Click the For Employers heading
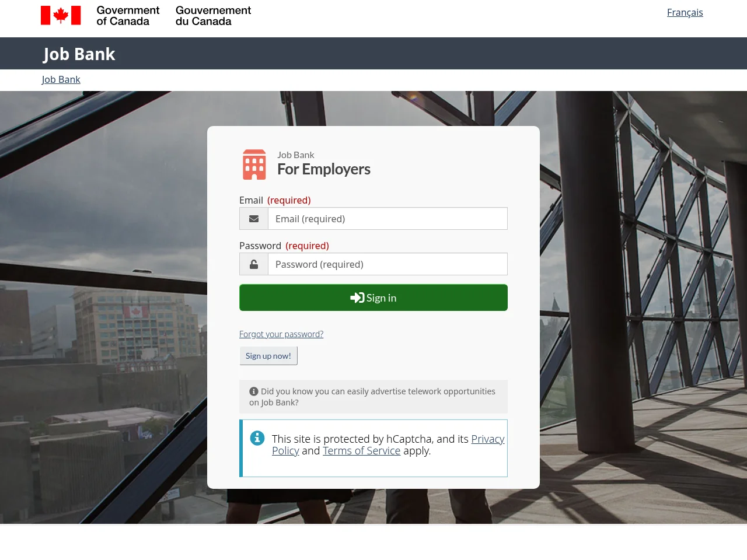The width and height of the screenshot is (747, 560). point(324,169)
